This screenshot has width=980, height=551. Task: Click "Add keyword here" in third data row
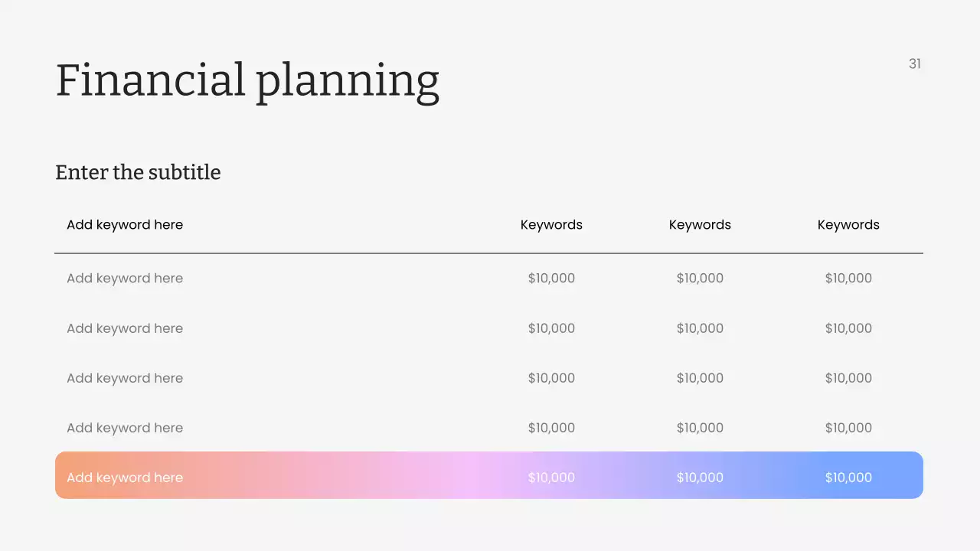click(x=125, y=378)
